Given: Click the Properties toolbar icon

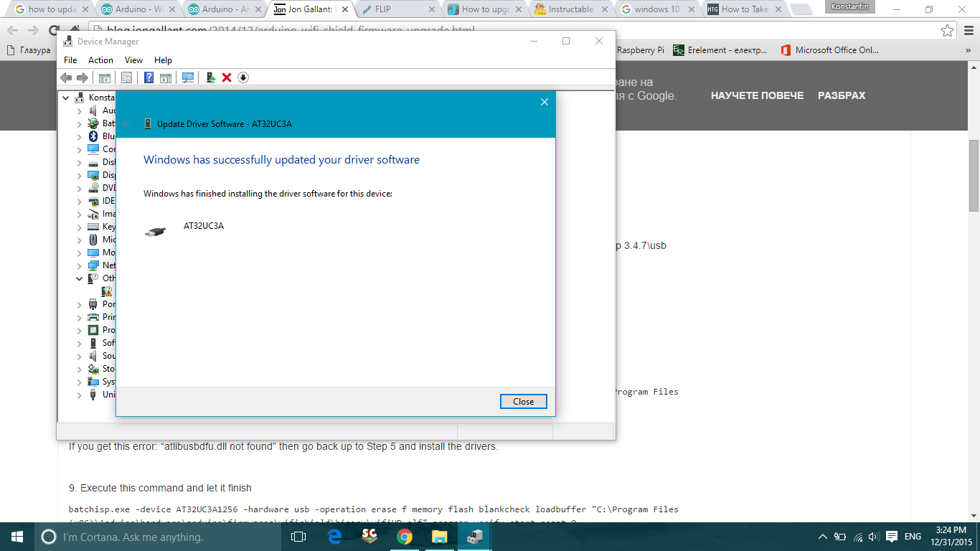Looking at the screenshot, I should tap(126, 77).
